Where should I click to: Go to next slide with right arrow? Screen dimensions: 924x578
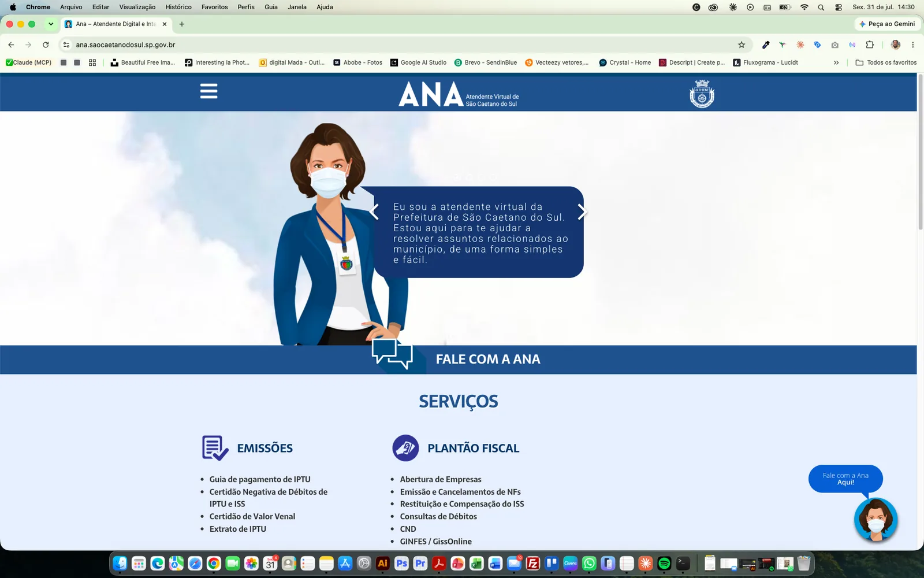tap(582, 212)
